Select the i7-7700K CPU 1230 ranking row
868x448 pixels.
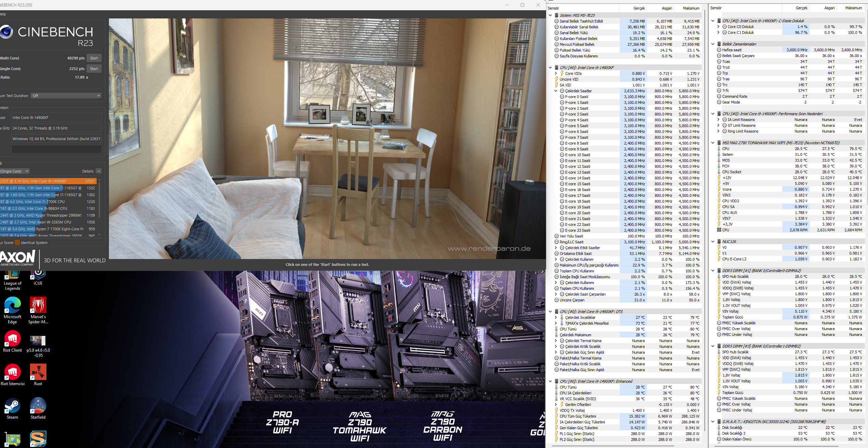(48, 202)
